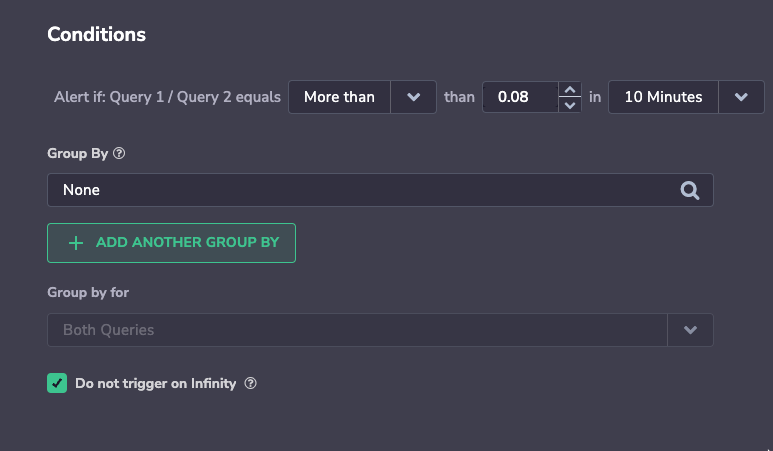Click the Conditions section heading
Viewport: 773px width, 451px height.
click(97, 35)
